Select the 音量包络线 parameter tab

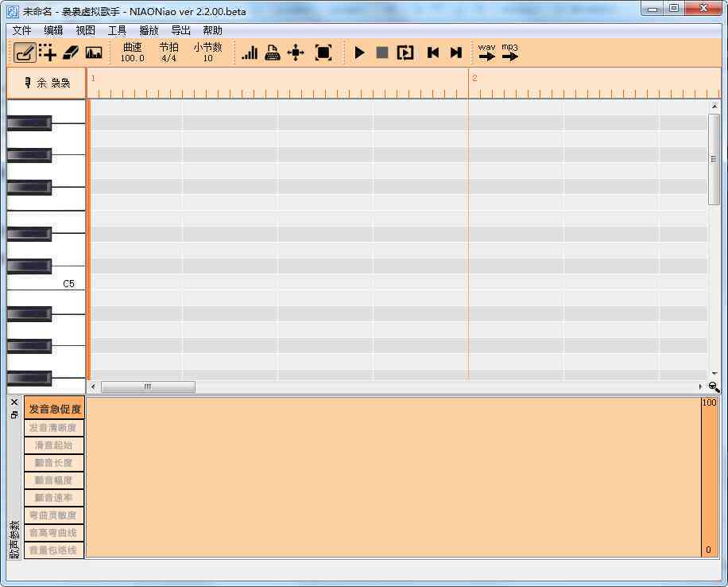[54, 550]
